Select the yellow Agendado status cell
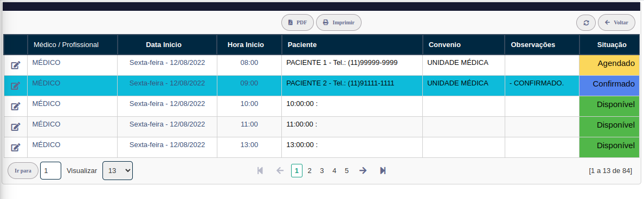The height and width of the screenshot is (199, 644). pos(609,65)
